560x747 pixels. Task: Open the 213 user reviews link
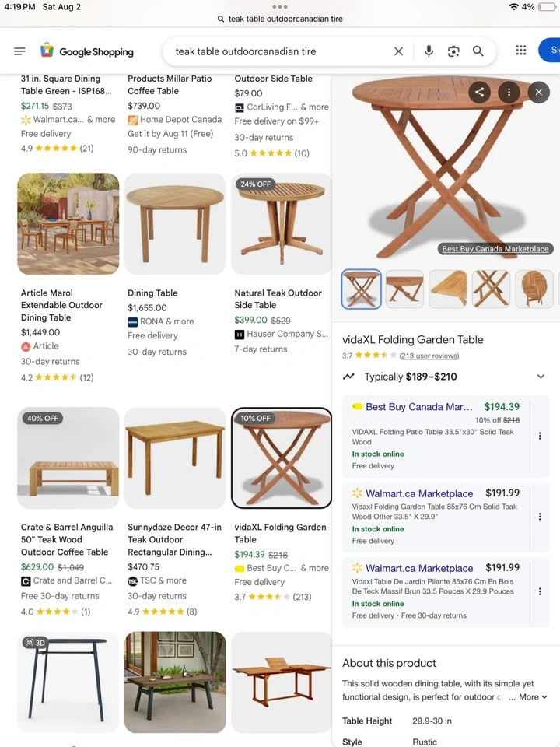click(x=429, y=356)
